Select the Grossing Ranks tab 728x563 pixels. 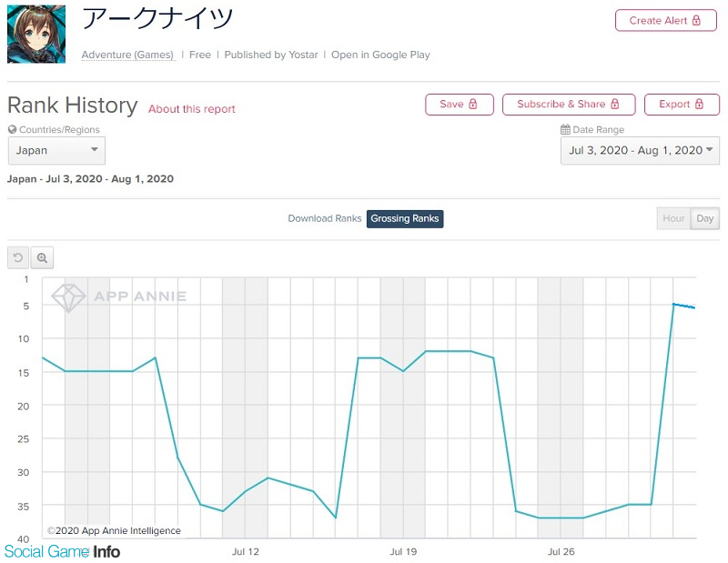point(405,218)
